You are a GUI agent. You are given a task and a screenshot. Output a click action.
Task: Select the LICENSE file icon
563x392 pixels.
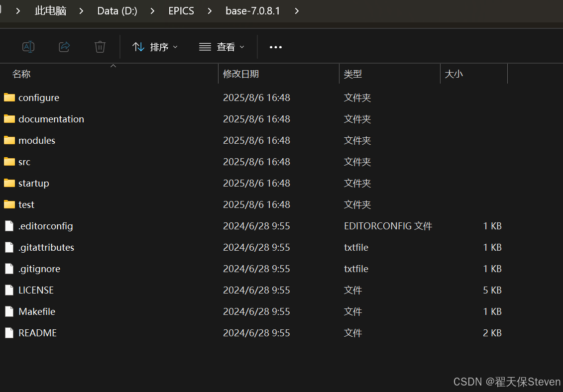coord(9,290)
